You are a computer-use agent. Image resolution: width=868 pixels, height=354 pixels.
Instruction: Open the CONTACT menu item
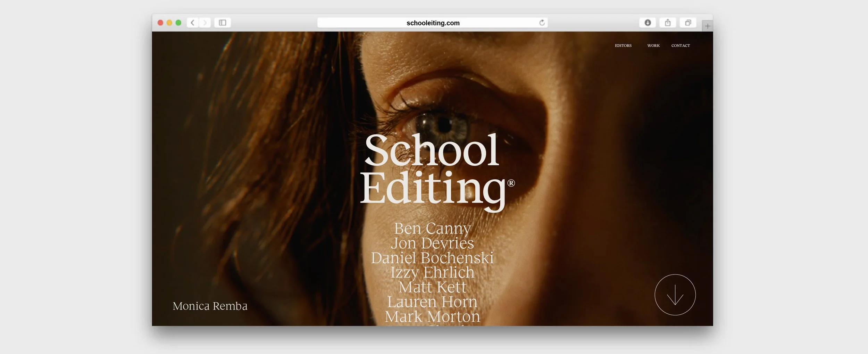[681, 46]
